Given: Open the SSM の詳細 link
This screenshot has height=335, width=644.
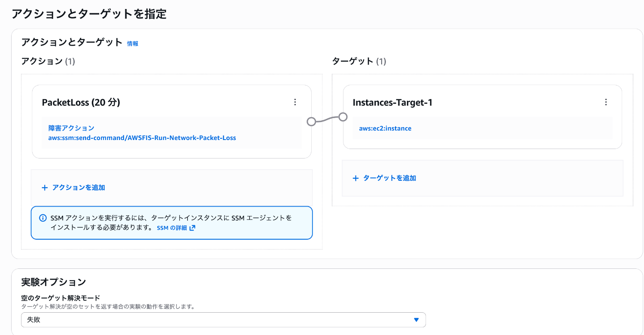Looking at the screenshot, I should point(172,228).
